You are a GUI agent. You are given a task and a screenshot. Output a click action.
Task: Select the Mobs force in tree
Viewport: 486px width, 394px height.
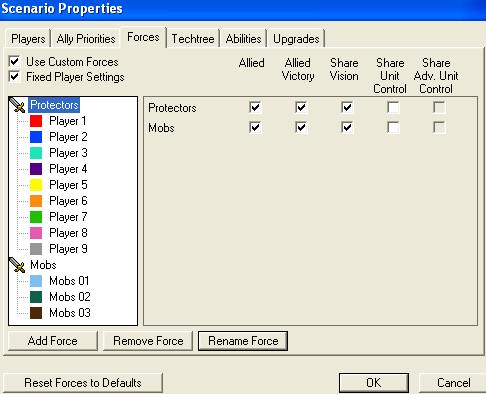[43, 265]
